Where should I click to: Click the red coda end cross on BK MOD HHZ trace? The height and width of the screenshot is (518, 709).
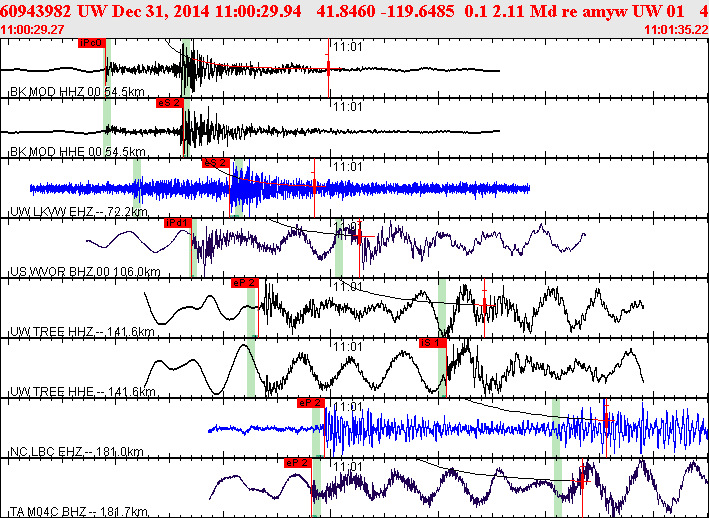(328, 68)
